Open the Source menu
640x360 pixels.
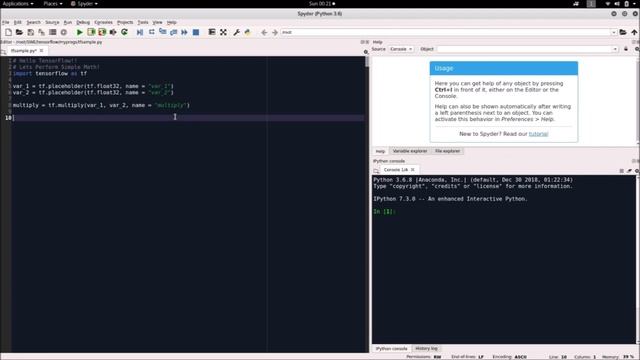coord(52,22)
